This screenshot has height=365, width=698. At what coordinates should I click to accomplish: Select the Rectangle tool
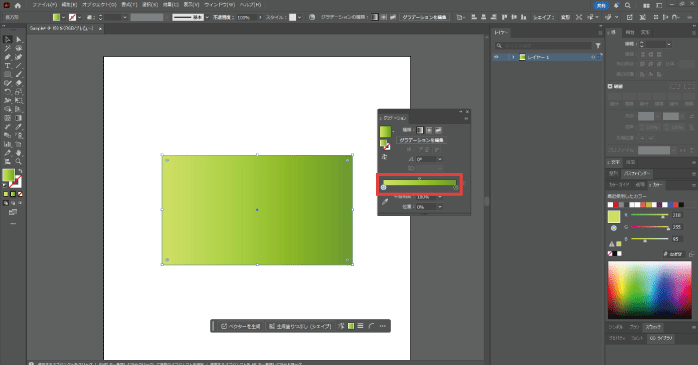[8, 74]
